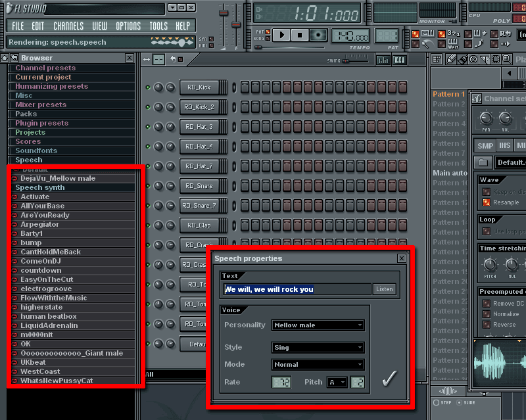Adjust the SWING slider

[357, 60]
